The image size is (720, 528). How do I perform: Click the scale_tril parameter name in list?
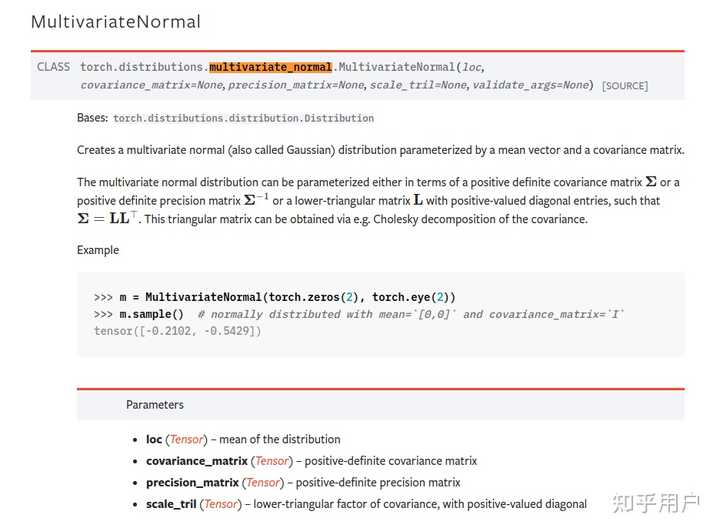click(x=171, y=504)
